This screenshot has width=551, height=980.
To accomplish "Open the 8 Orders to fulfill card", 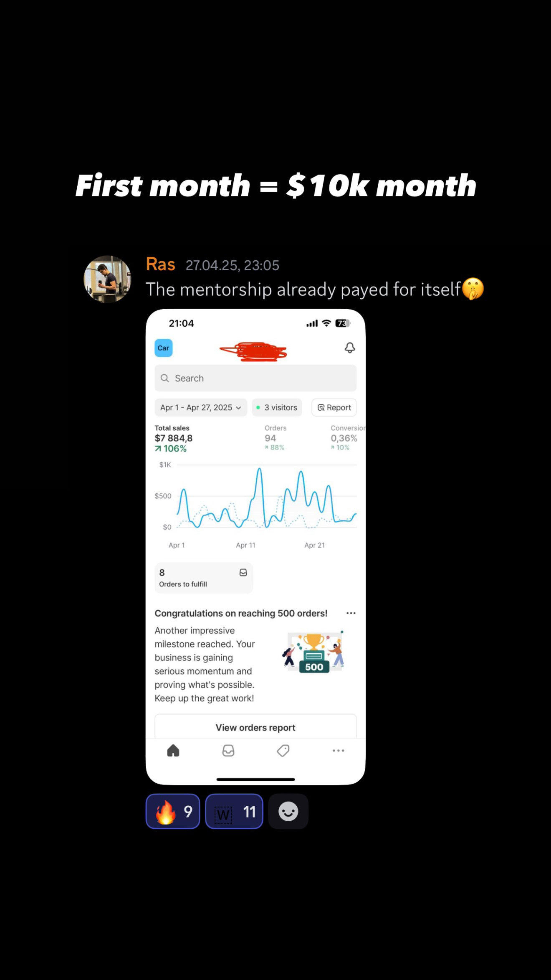I will tap(204, 578).
